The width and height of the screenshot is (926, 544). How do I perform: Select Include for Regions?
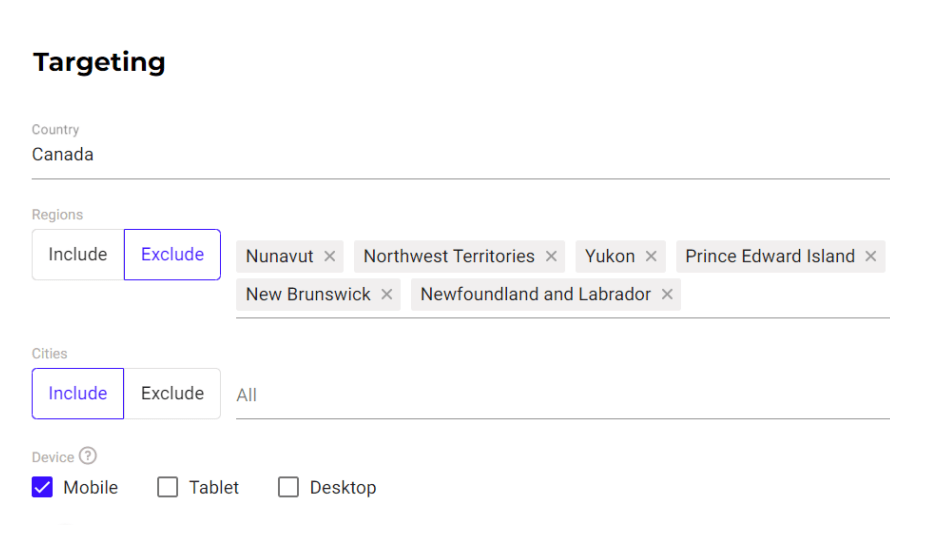click(78, 255)
